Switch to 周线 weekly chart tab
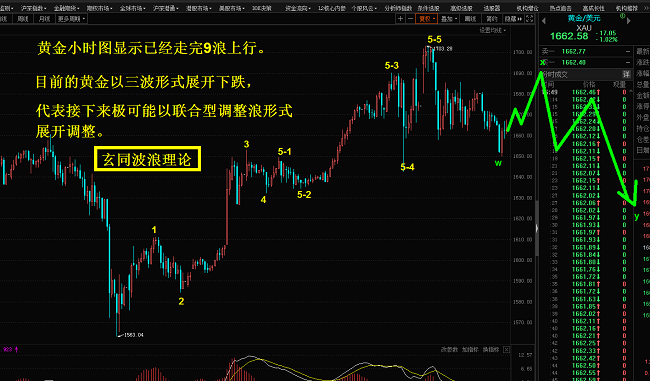 click(x=22, y=19)
